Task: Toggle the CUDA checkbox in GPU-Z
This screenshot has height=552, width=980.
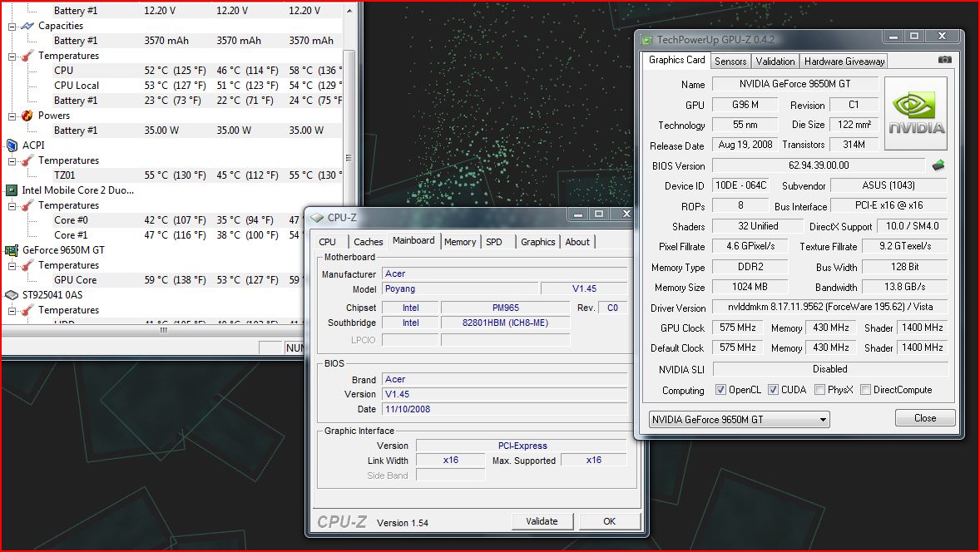Action: 773,390
